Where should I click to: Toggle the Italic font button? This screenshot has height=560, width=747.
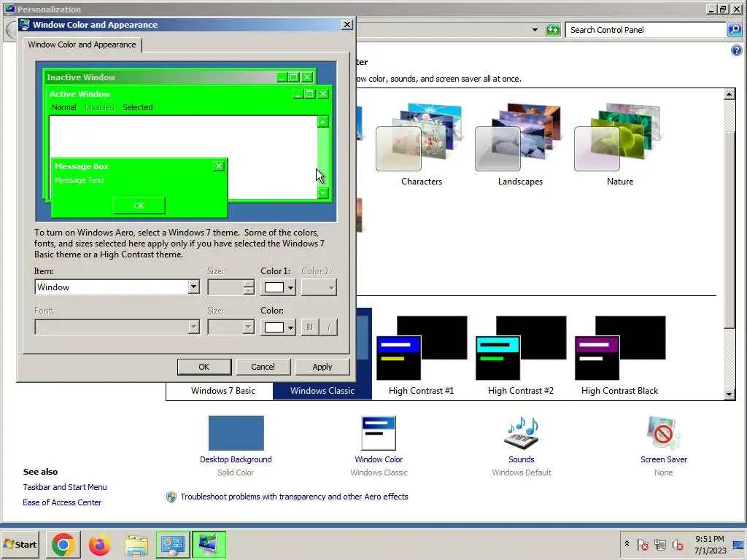pyautogui.click(x=329, y=327)
